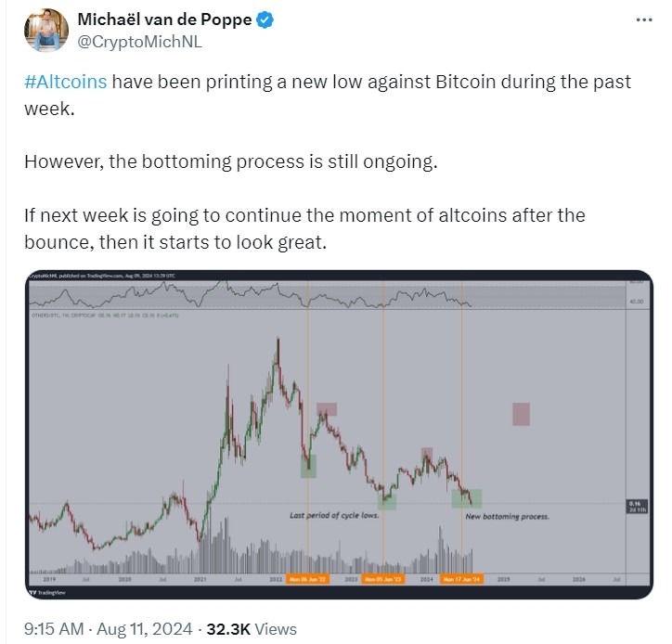Click the green box at June 2022 low

308,466
